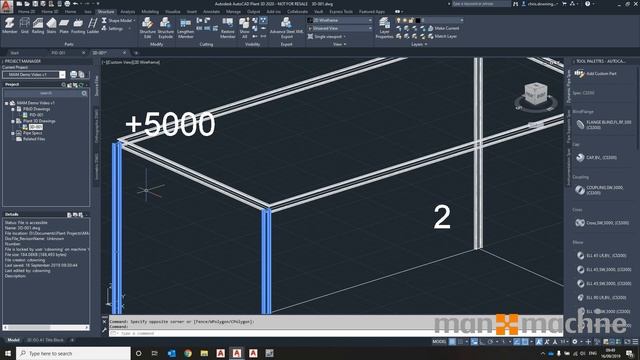Toggle grid display in status bar
Viewport: 640px width, 360px height.
point(452,342)
